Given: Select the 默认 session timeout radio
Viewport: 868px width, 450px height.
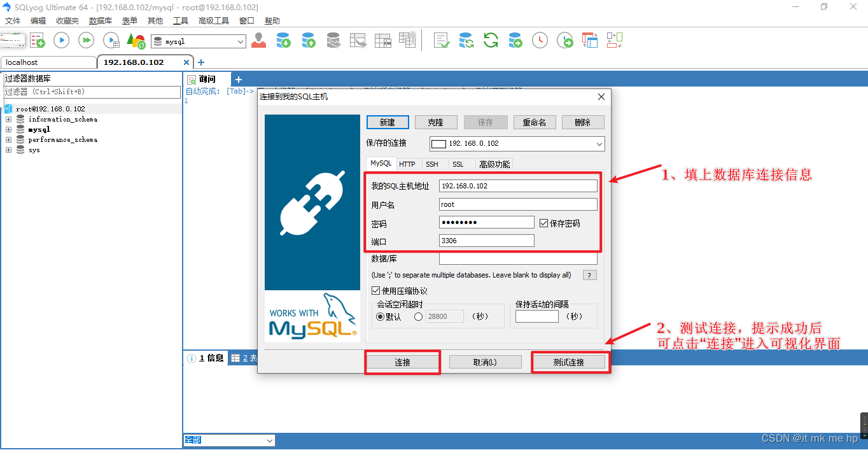Looking at the screenshot, I should coord(381,316).
